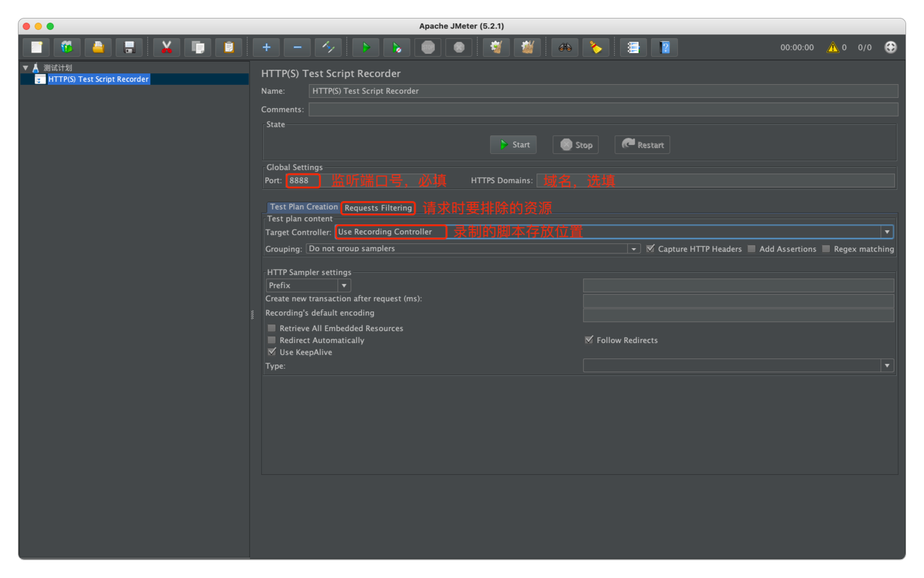Save the test plan with disk icon
Viewport: 924px width, 578px height.
point(129,47)
